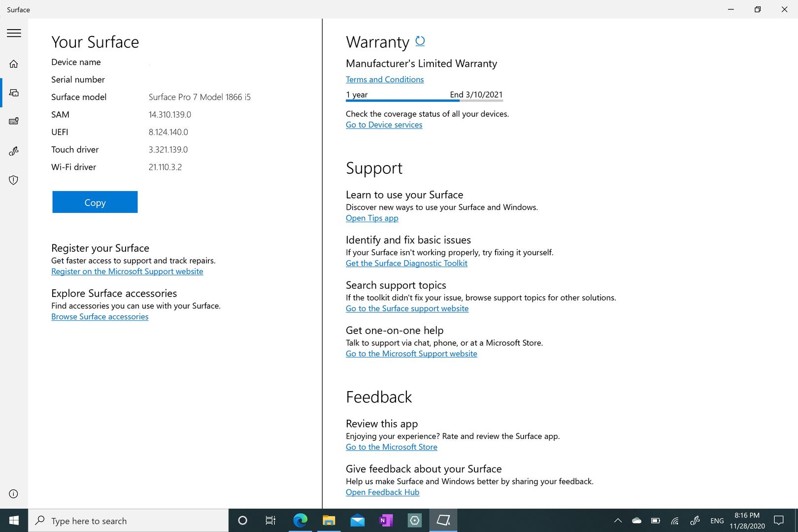798x532 pixels.
Task: Go to the Surface support website
Action: 407,308
